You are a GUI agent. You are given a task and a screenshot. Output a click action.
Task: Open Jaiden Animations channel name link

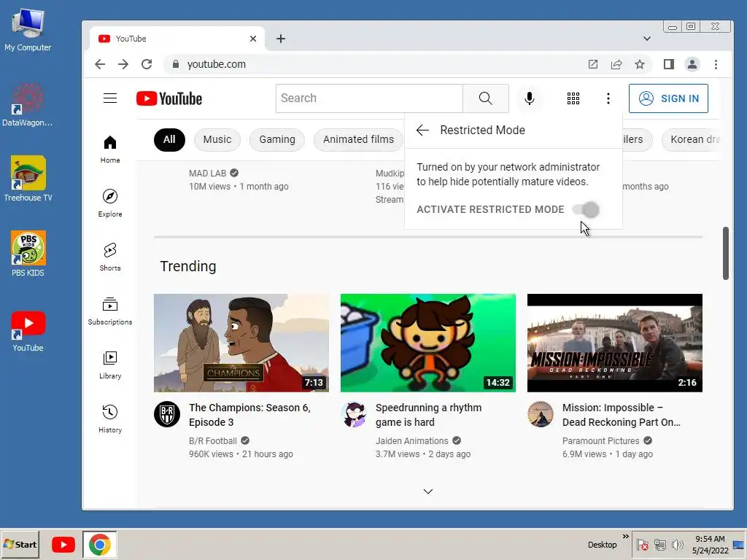tap(411, 441)
